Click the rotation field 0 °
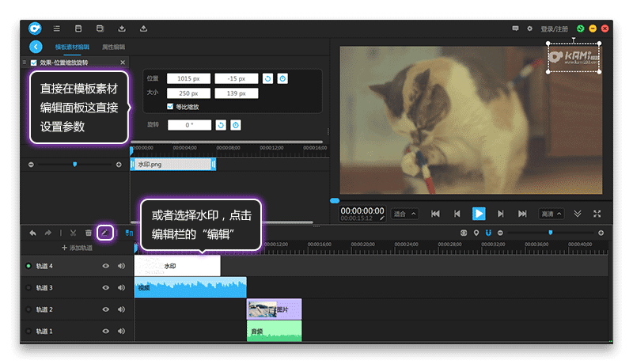This screenshot has width=633, height=364. coord(189,125)
